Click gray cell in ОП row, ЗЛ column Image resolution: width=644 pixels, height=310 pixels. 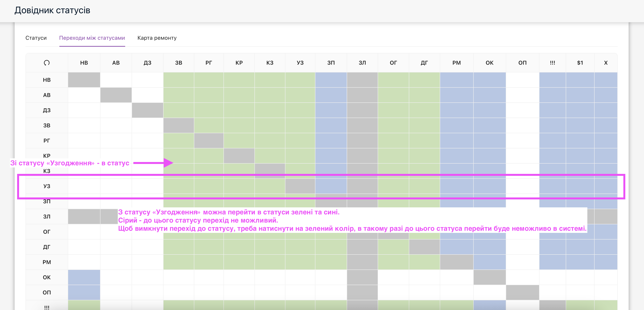(362, 292)
